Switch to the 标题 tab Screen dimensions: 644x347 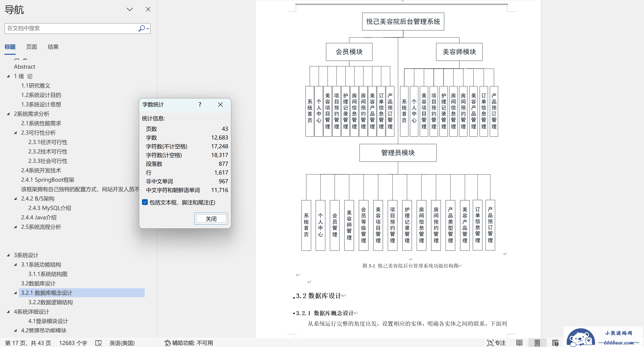tap(10, 47)
